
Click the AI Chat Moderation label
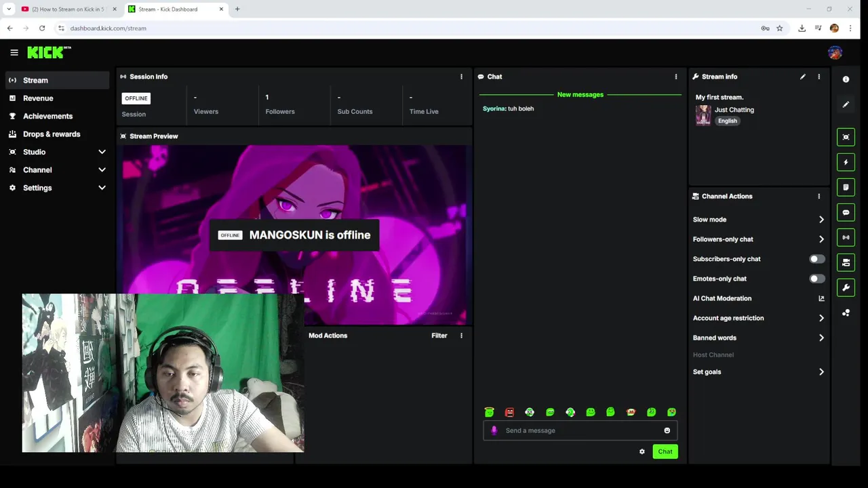722,298
